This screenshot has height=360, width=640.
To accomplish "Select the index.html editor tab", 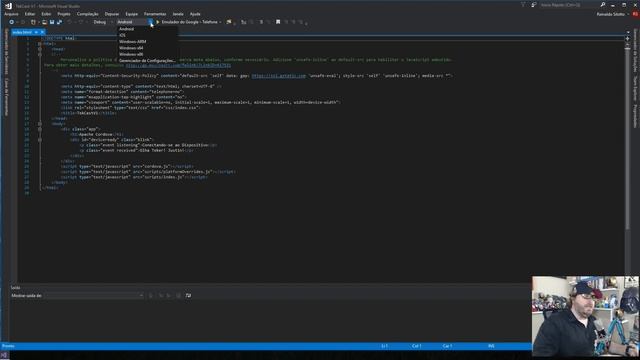I will click(22, 32).
